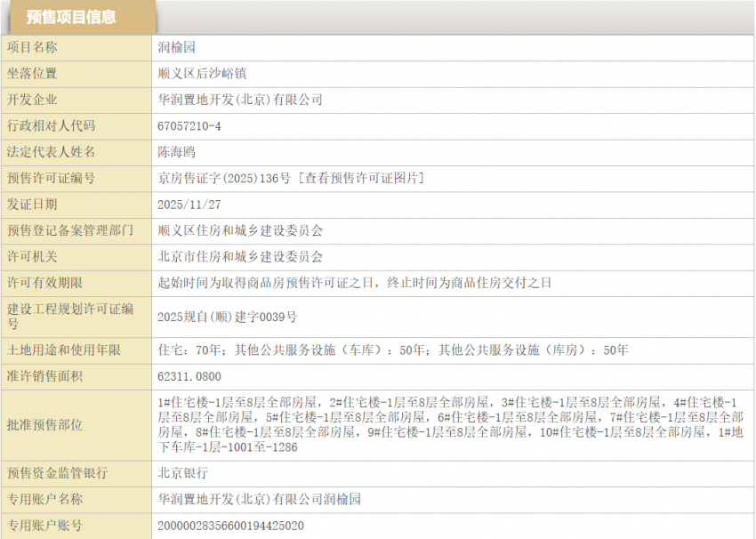
Task: Click the 批准预售部位 label
Action: pyautogui.click(x=44, y=425)
